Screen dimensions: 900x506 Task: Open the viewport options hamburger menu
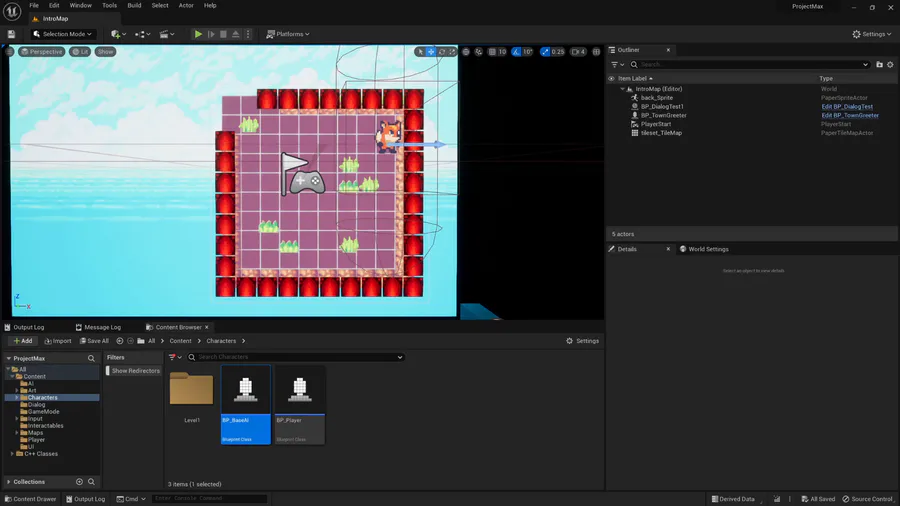coord(9,52)
